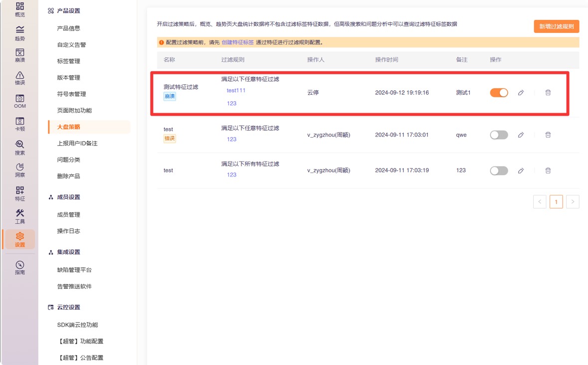The width and height of the screenshot is (588, 365).
Task: Enable the toggle for test rule noted qwe
Action: (499, 135)
